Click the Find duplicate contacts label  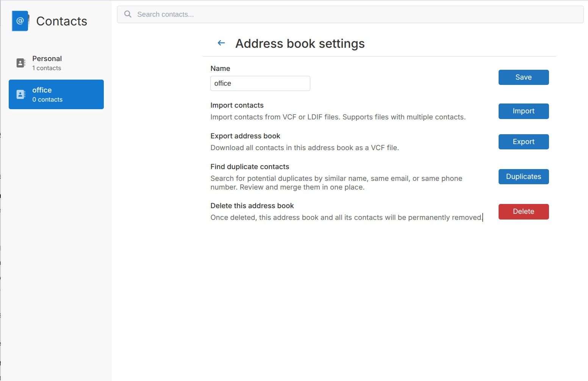tap(250, 167)
